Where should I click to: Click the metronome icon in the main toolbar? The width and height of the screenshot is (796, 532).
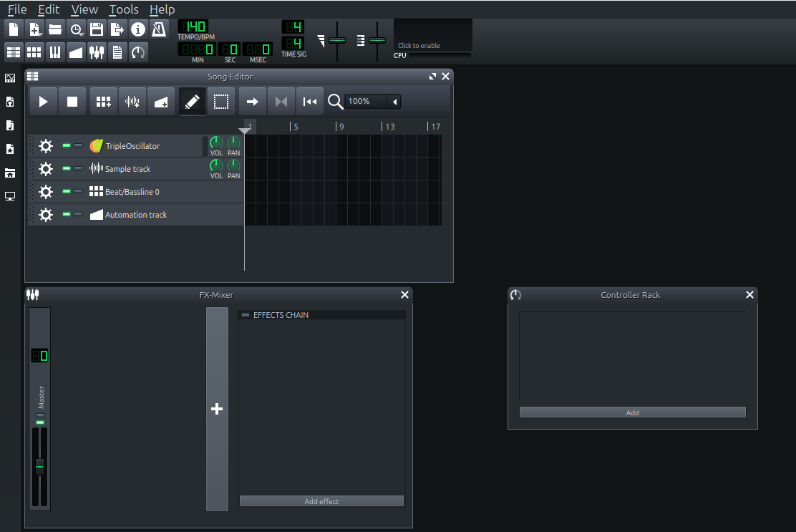[x=159, y=29]
